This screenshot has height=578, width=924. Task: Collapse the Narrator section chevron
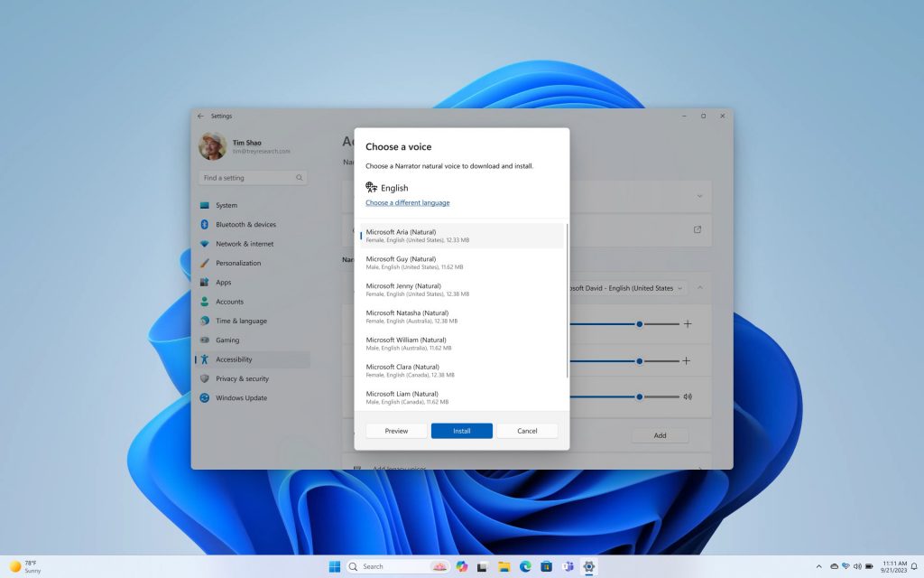tap(700, 287)
